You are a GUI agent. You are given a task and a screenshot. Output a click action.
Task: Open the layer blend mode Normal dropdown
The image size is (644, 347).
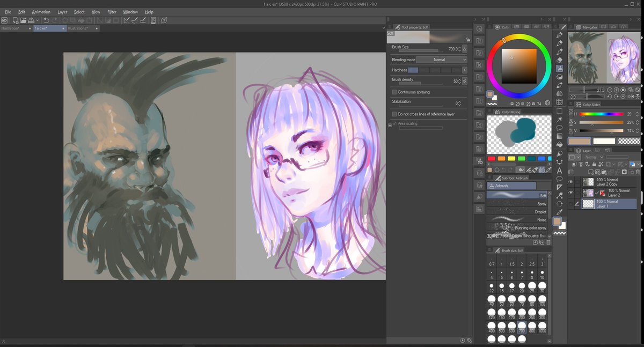594,157
